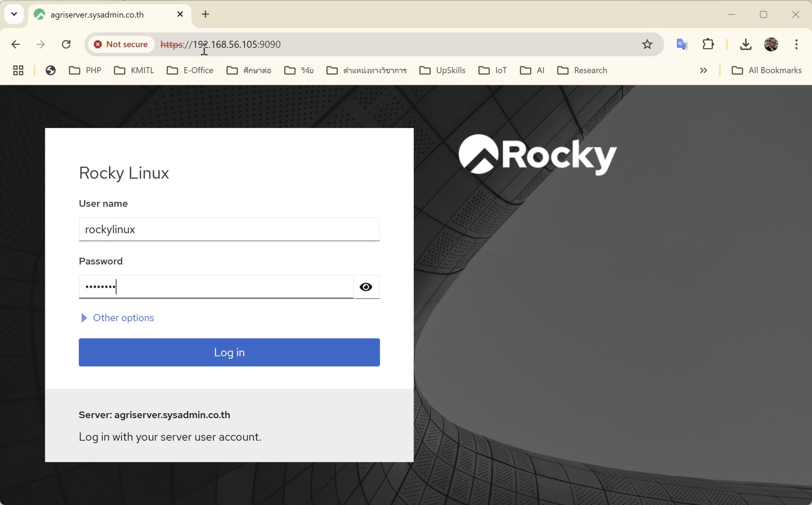Click the Not secure warning badge

121,44
